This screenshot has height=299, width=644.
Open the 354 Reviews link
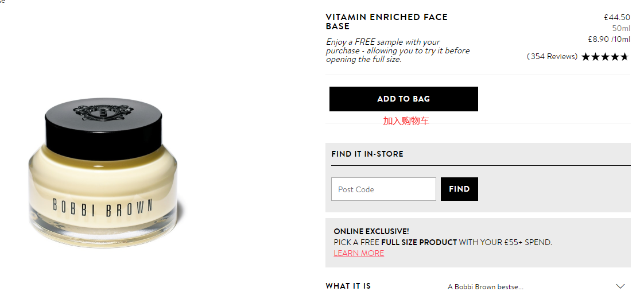pyautogui.click(x=552, y=56)
